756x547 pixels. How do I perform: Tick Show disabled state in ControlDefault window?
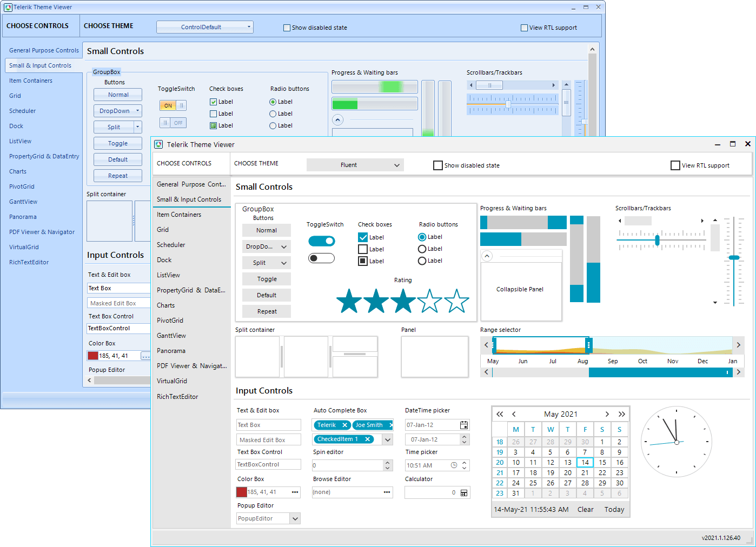[x=287, y=28]
